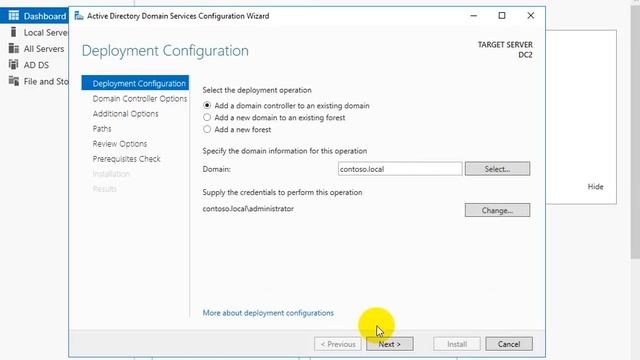This screenshot has width=640, height=360.
Task: Click the All Servers icon in sidebar
Action: click(x=13, y=49)
